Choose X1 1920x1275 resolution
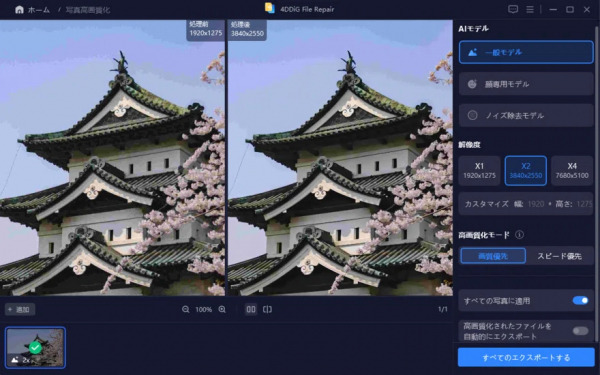 (x=479, y=171)
